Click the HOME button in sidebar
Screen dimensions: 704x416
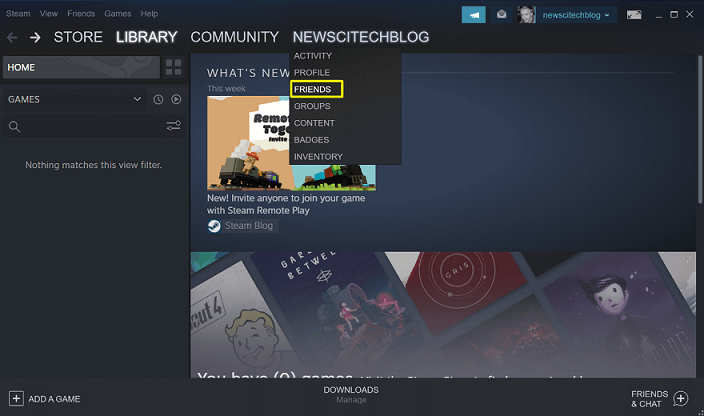click(x=81, y=67)
